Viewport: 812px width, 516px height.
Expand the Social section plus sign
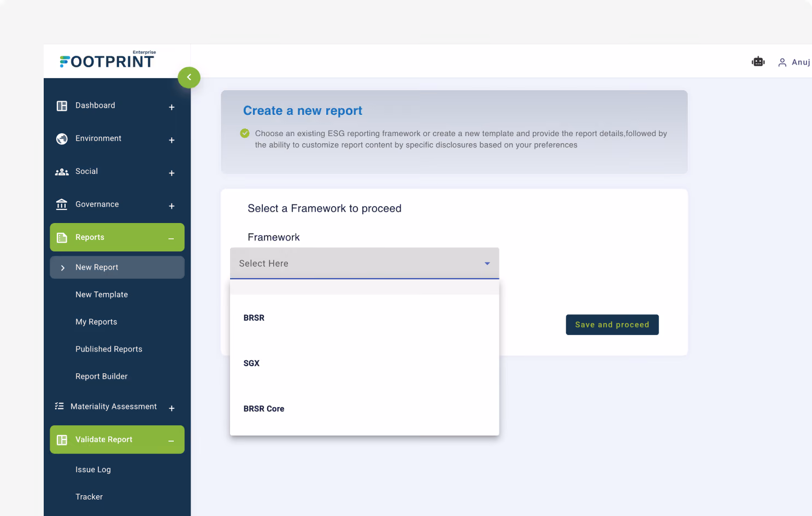click(172, 173)
